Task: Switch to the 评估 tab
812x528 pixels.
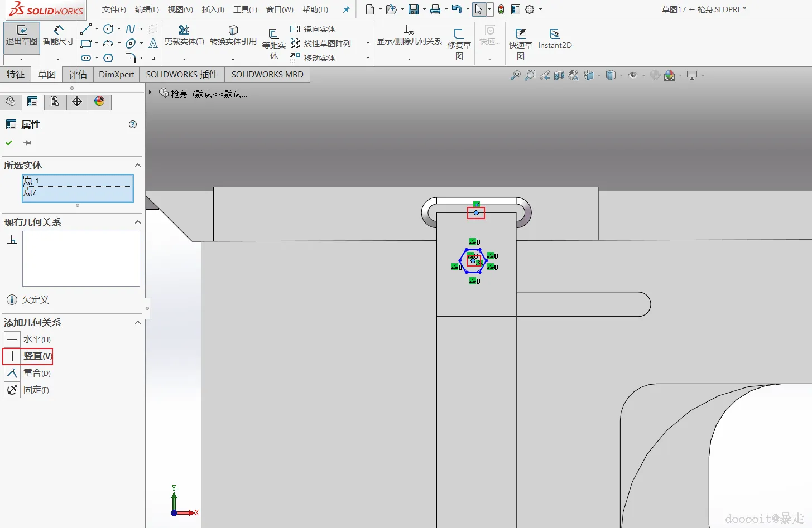Action: click(x=78, y=74)
